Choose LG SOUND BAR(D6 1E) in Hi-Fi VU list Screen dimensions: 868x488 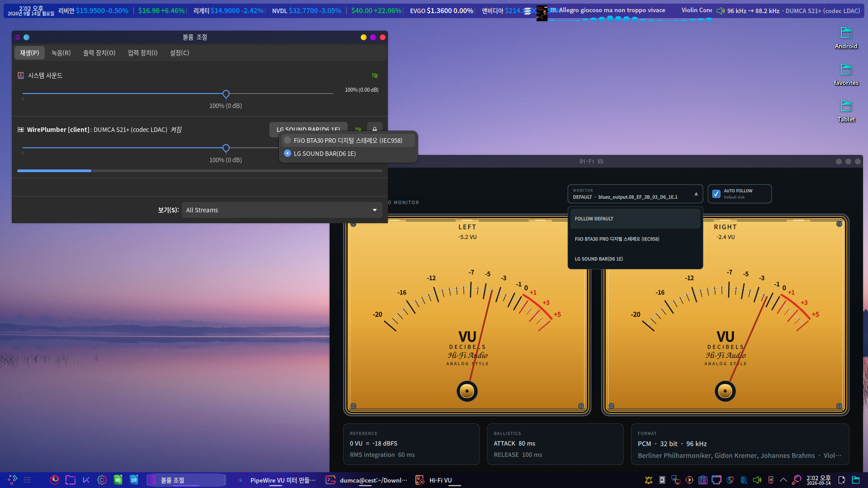coord(635,259)
